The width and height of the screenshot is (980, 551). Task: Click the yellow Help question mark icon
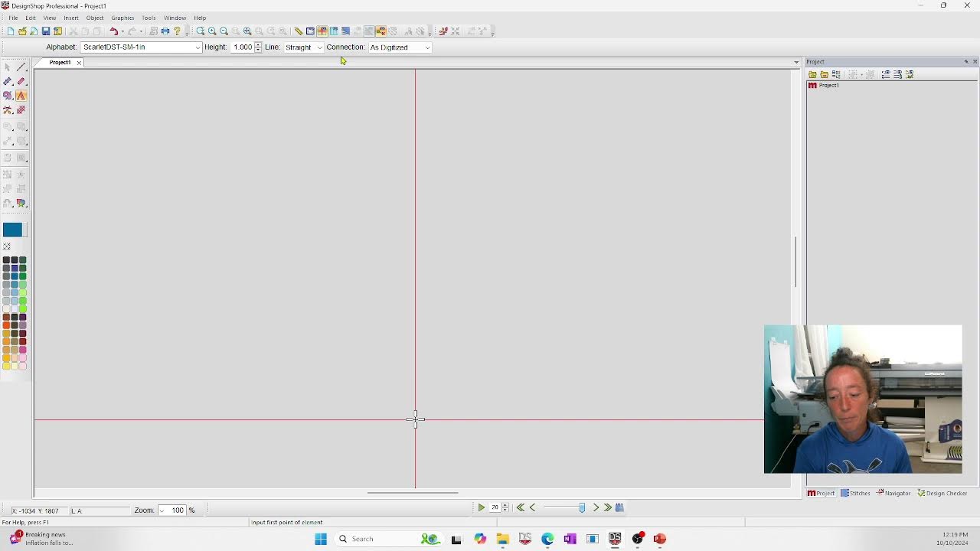(177, 31)
